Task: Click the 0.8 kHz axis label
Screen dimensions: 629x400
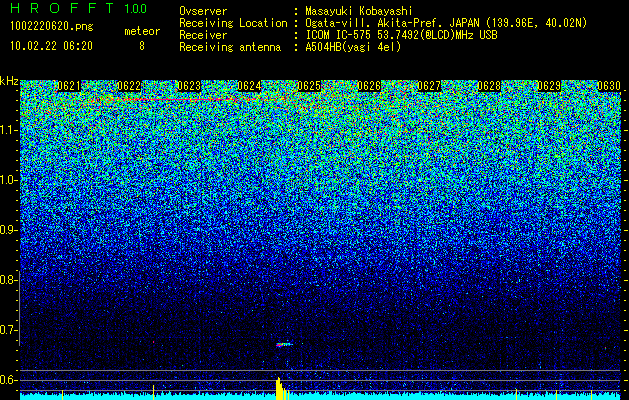Action: coord(8,280)
